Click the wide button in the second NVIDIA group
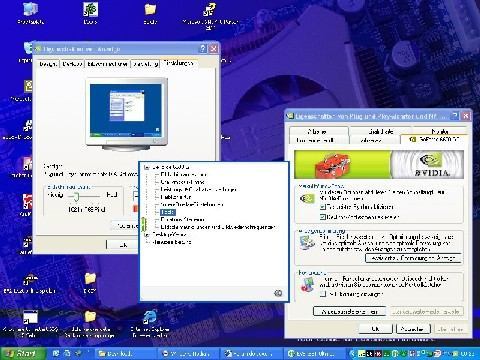Screen dimensions: 480x360 pos(413,258)
